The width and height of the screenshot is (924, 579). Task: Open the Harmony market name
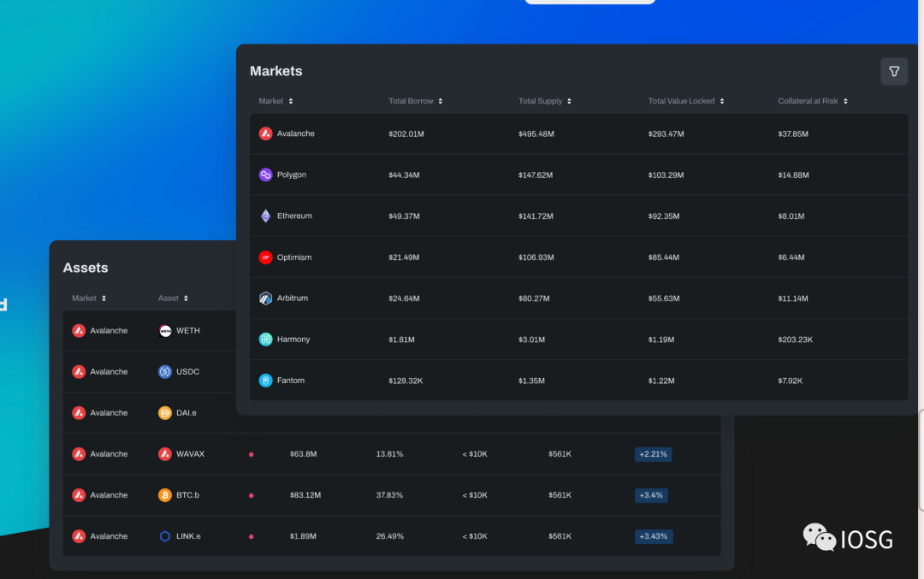[293, 340]
